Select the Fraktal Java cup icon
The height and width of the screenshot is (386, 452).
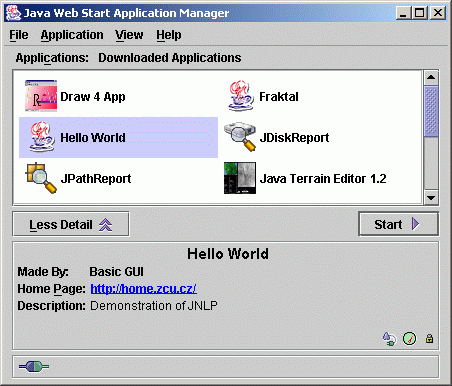coord(240,96)
